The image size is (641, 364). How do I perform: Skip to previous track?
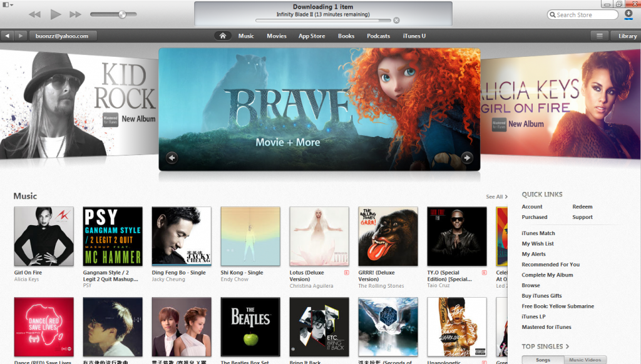click(x=35, y=15)
